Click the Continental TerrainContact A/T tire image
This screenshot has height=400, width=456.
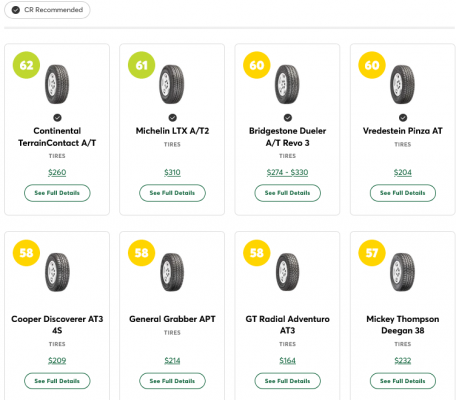[57, 84]
